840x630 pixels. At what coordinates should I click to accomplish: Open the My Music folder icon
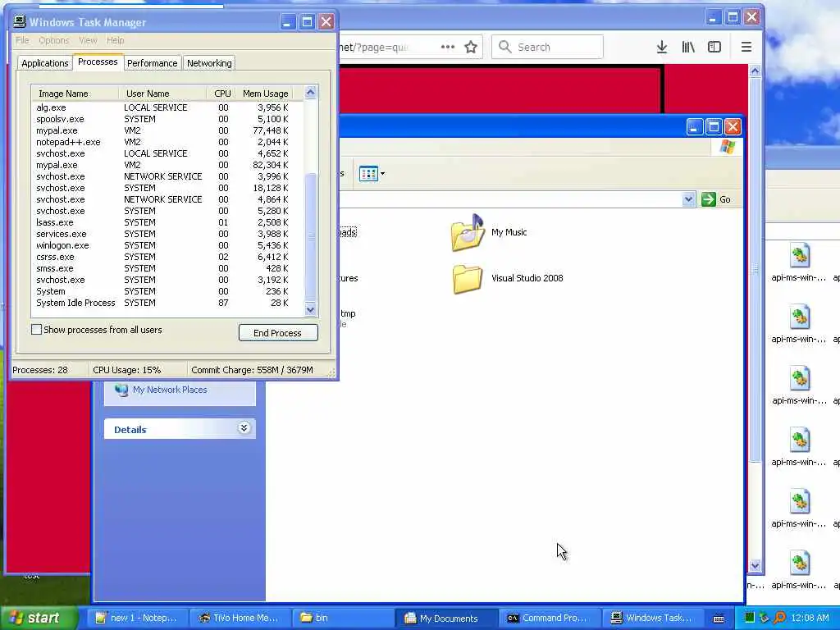coord(467,232)
